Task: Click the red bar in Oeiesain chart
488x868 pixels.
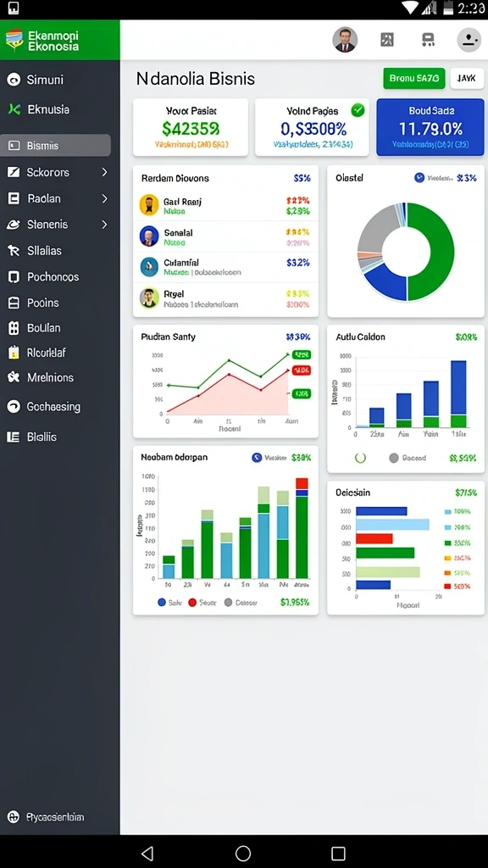Action: [x=374, y=538]
